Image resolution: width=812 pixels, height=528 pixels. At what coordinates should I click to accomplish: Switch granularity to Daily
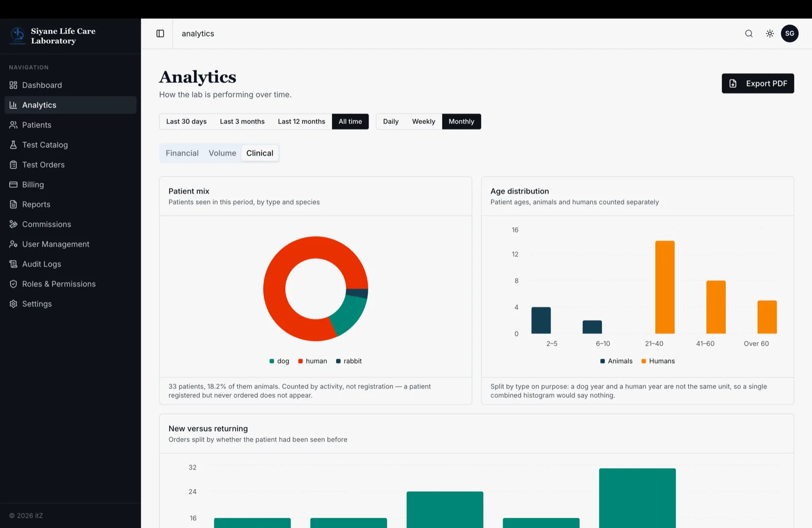(x=391, y=121)
